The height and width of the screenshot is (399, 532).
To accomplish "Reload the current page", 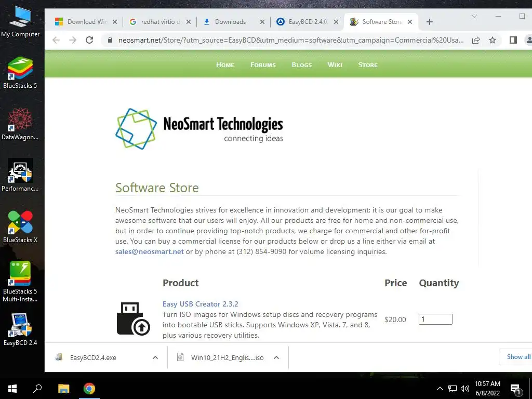I will click(x=89, y=40).
